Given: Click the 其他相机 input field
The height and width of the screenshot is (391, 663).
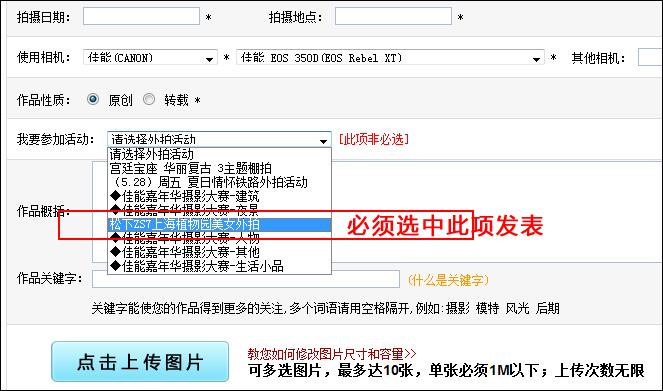Looking at the screenshot, I should coord(650,57).
